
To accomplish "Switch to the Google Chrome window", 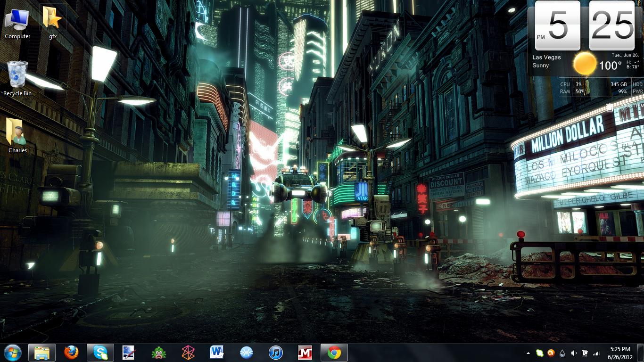I will 334,352.
